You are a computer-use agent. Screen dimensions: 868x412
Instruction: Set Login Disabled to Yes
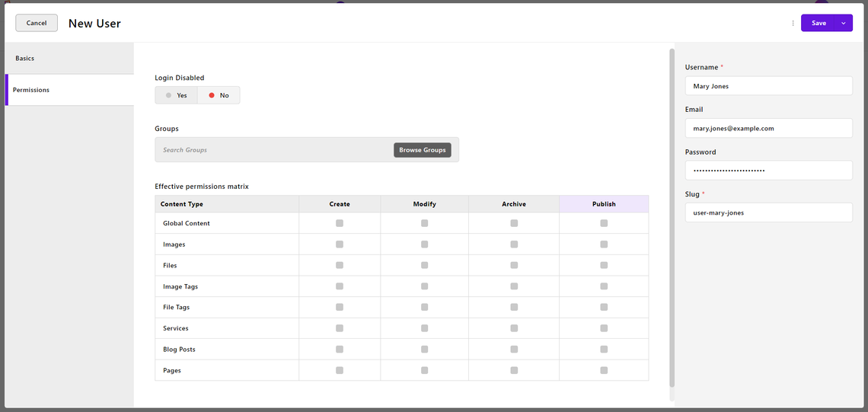(x=176, y=95)
